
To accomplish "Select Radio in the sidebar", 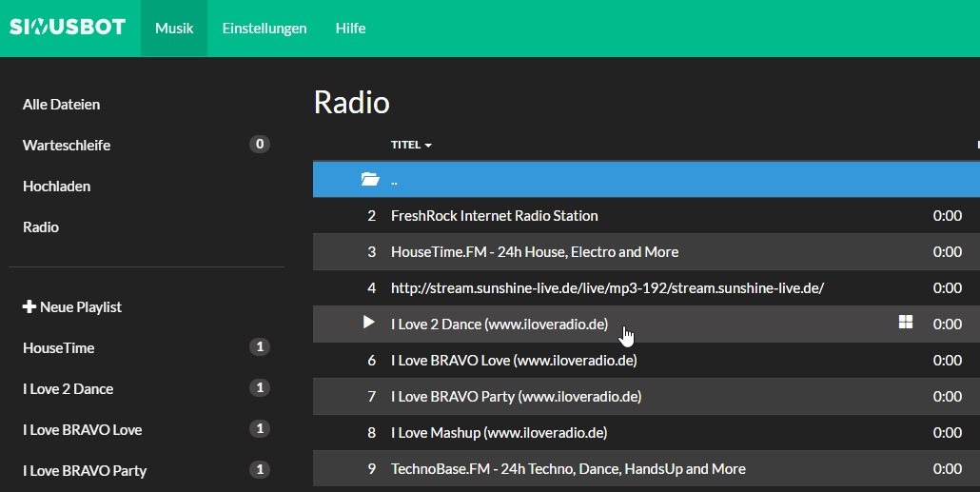I will (41, 227).
